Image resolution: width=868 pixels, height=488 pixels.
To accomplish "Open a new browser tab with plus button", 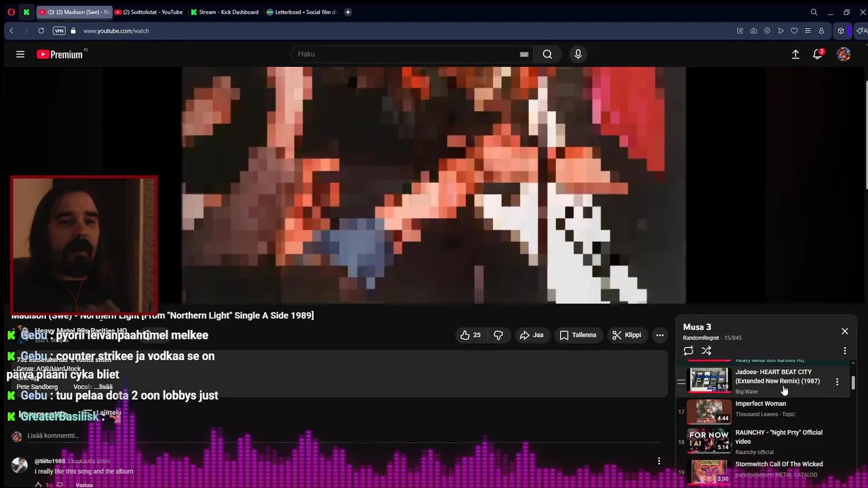I will coord(348,12).
